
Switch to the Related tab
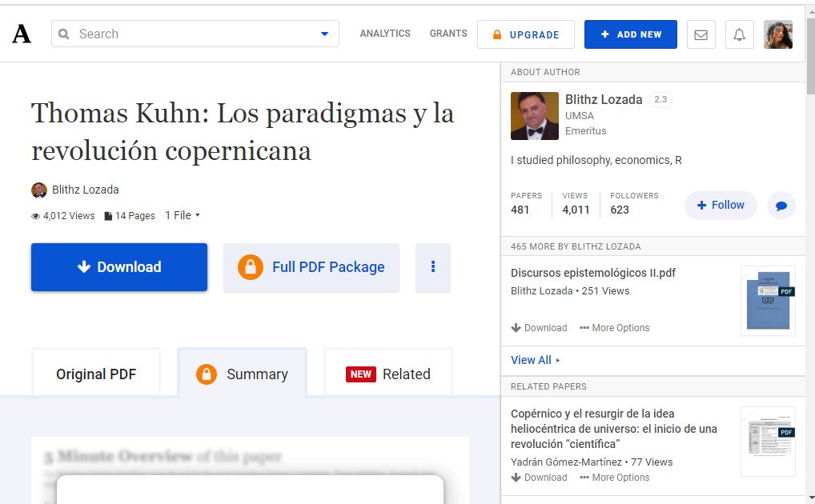[388, 374]
